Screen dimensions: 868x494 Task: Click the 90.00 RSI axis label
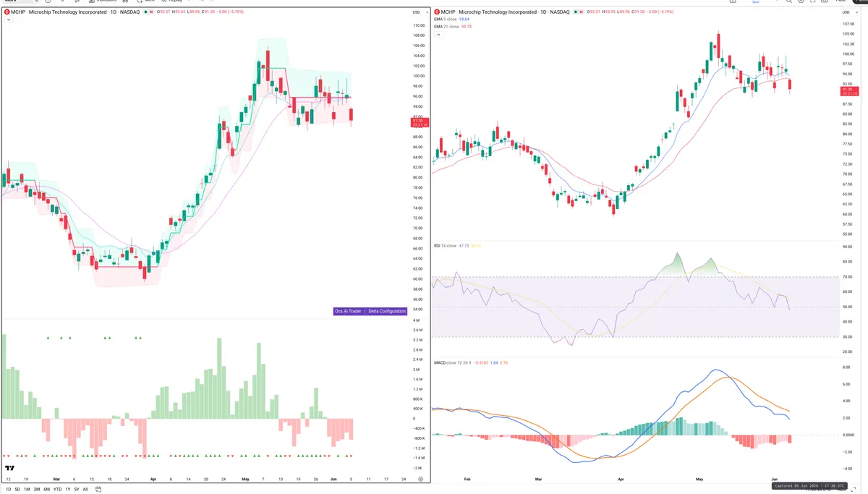[846, 247]
